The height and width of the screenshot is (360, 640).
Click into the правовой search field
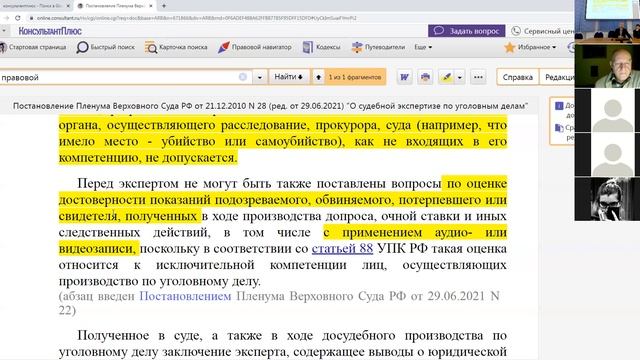tap(118, 77)
